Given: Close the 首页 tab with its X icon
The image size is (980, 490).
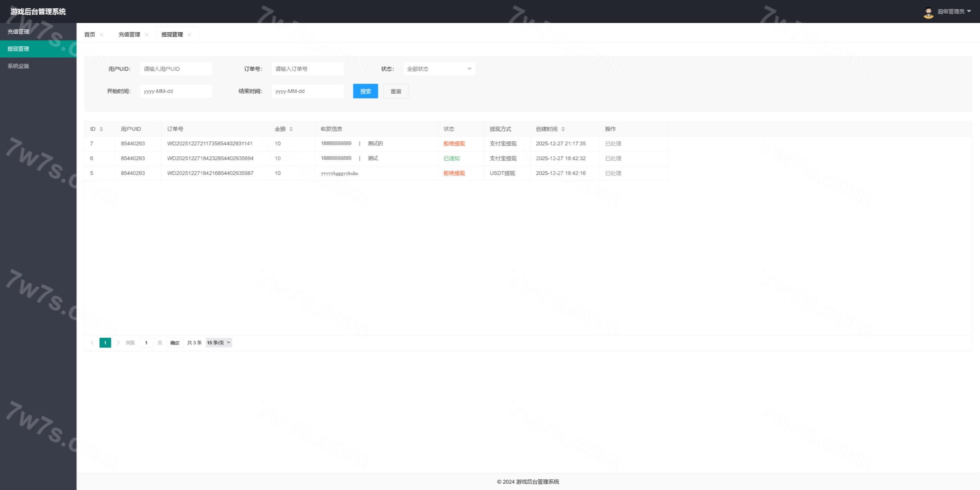Looking at the screenshot, I should 101,34.
